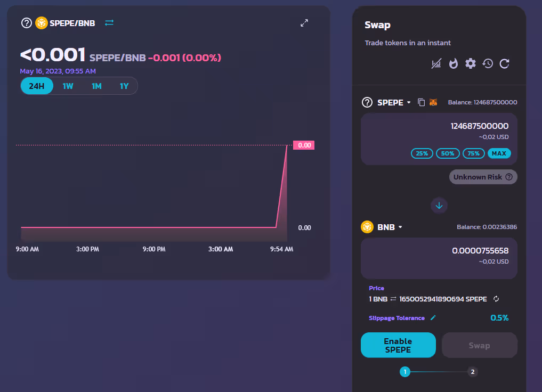Open the flame hot tokens icon
This screenshot has height=392, width=542.
click(x=453, y=64)
